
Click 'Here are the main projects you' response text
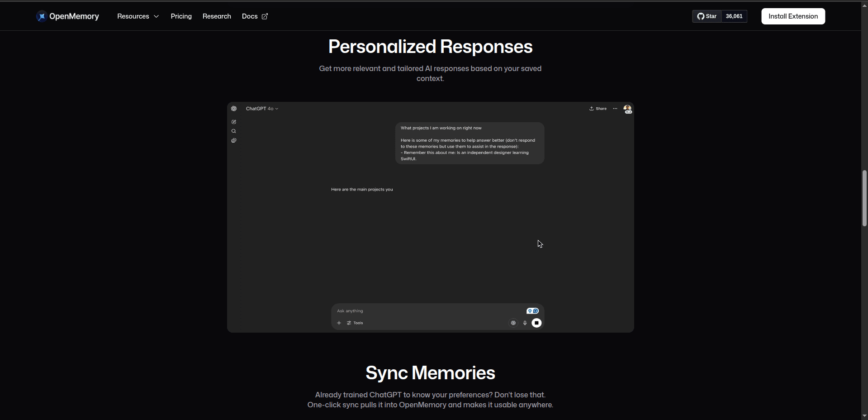(362, 189)
